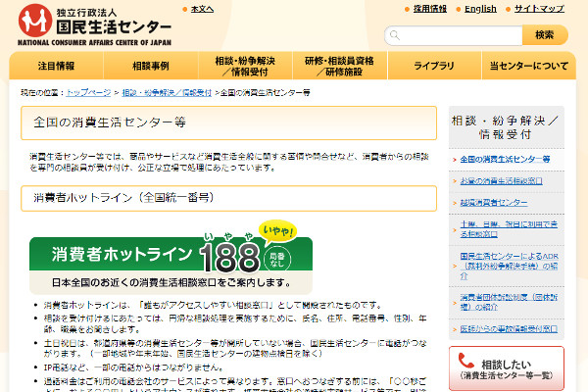
Task: Jump to content using 本文へ link
Action: pos(202,9)
